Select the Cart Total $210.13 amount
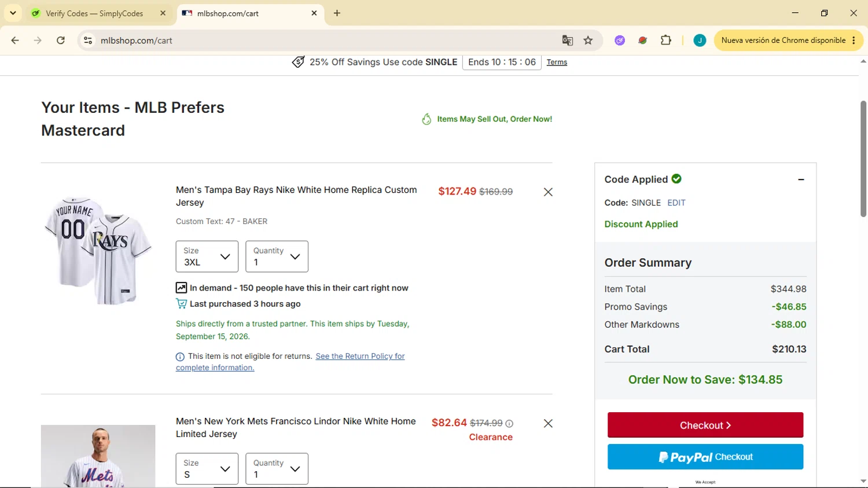This screenshot has width=868, height=488. tap(789, 349)
